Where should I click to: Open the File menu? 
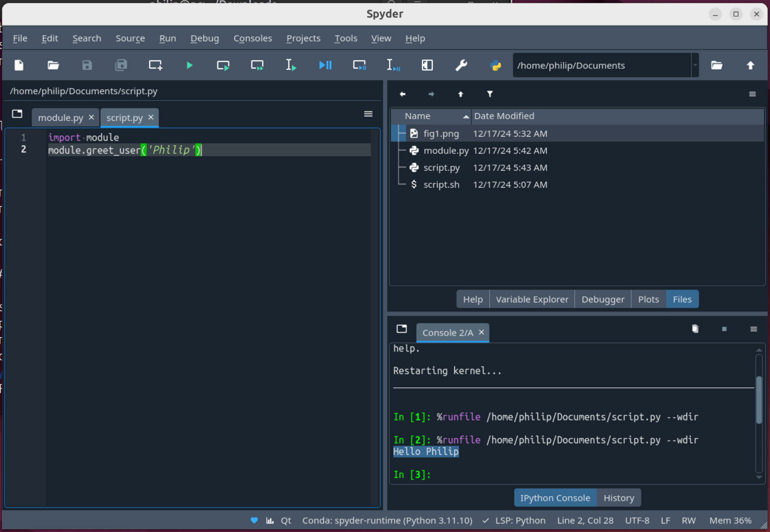tap(20, 38)
